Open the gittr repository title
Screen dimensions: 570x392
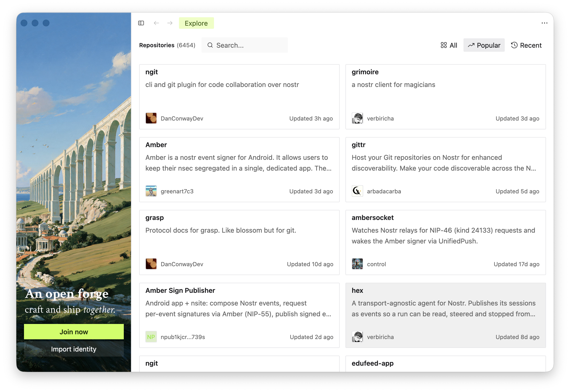[358, 145]
